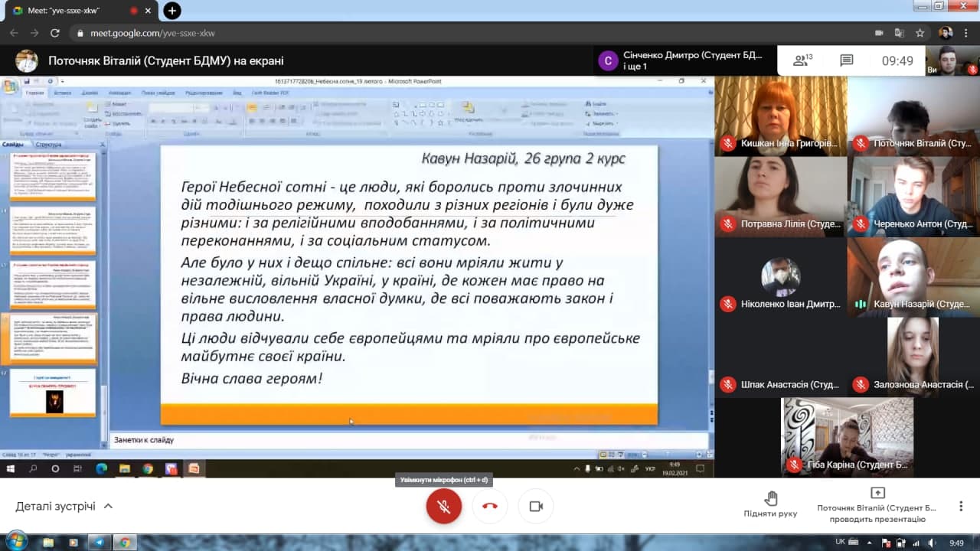Select Шпак Анастасія tile
Viewport: 980px width, 551px height.
780,356
